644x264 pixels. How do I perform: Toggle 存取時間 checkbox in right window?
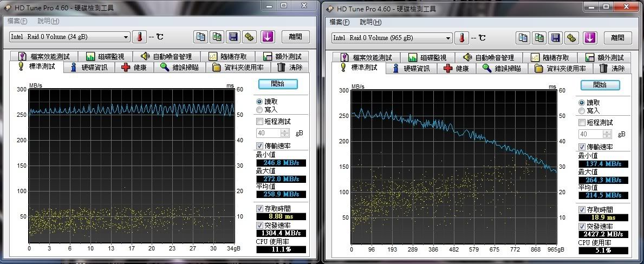coord(582,209)
